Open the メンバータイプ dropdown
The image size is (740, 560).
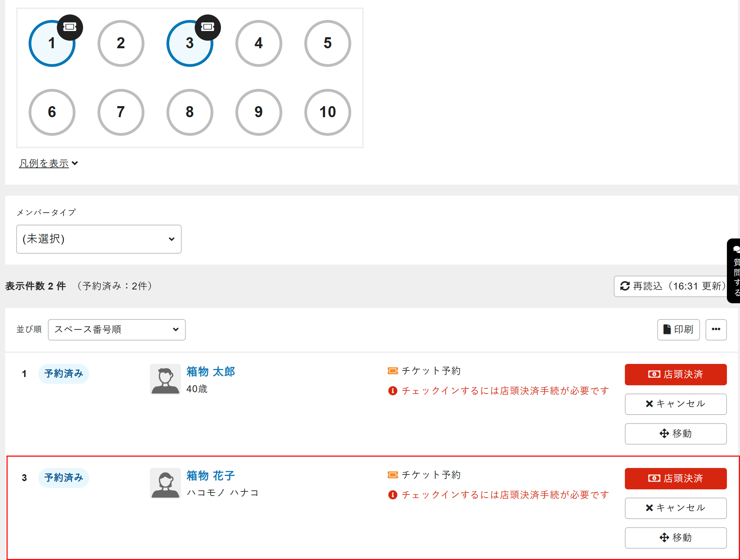99,239
